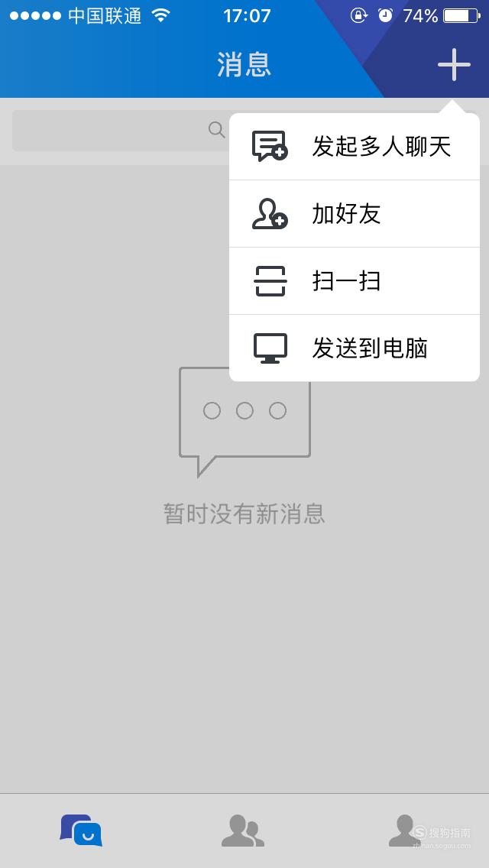Click the computer monitor icon
The height and width of the screenshot is (868, 489).
tap(270, 348)
